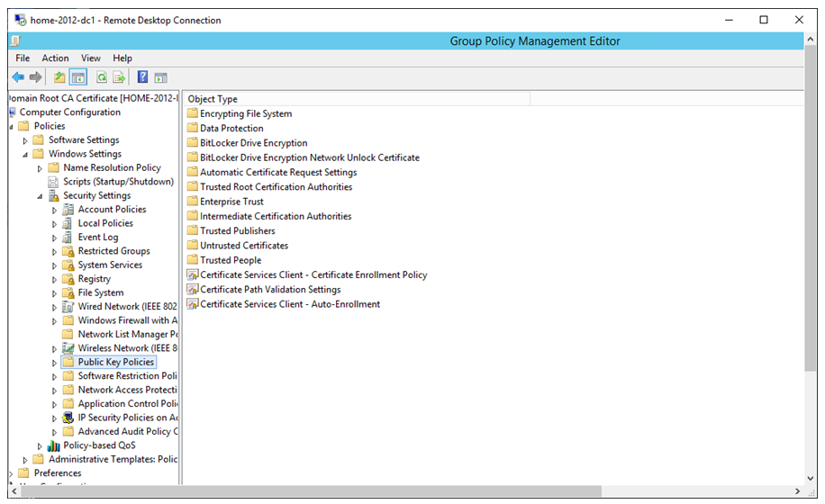Select Application Control Policies tree item

[x=128, y=403]
